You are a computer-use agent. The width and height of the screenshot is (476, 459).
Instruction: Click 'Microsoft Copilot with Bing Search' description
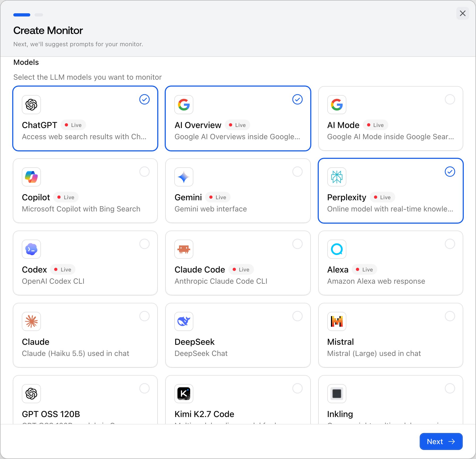click(81, 209)
